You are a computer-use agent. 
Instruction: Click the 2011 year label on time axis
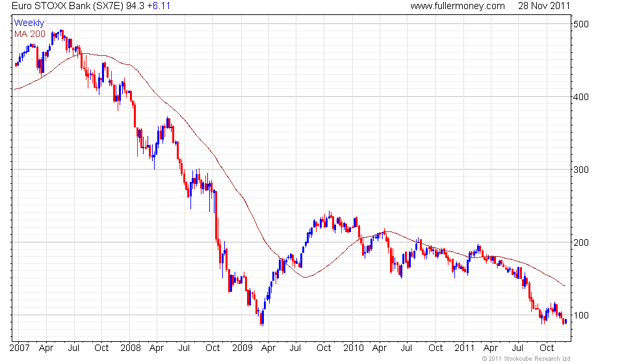[464, 348]
